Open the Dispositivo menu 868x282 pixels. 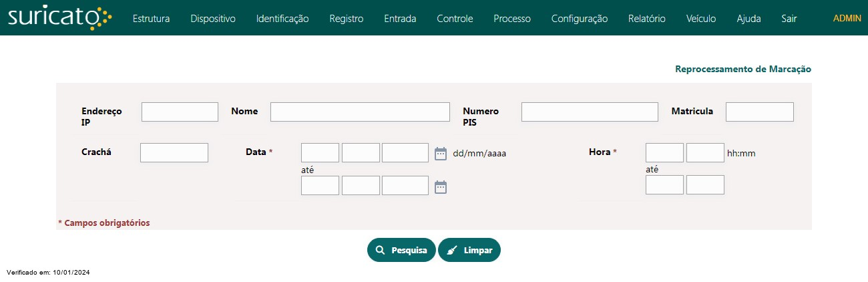213,19
